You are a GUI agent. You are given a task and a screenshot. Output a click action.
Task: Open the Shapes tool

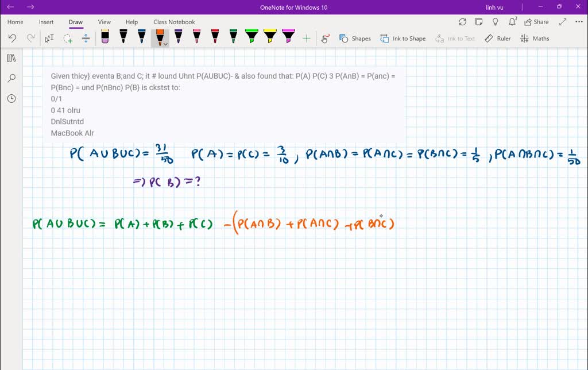click(x=355, y=38)
